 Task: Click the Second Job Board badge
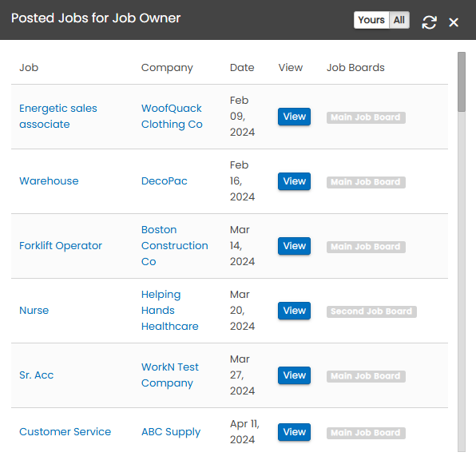pos(371,311)
